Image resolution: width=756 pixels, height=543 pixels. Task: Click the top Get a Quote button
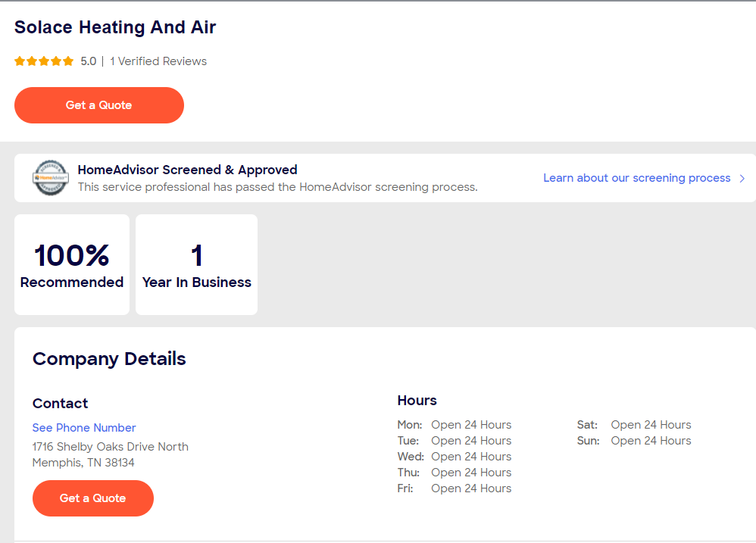[x=98, y=105]
